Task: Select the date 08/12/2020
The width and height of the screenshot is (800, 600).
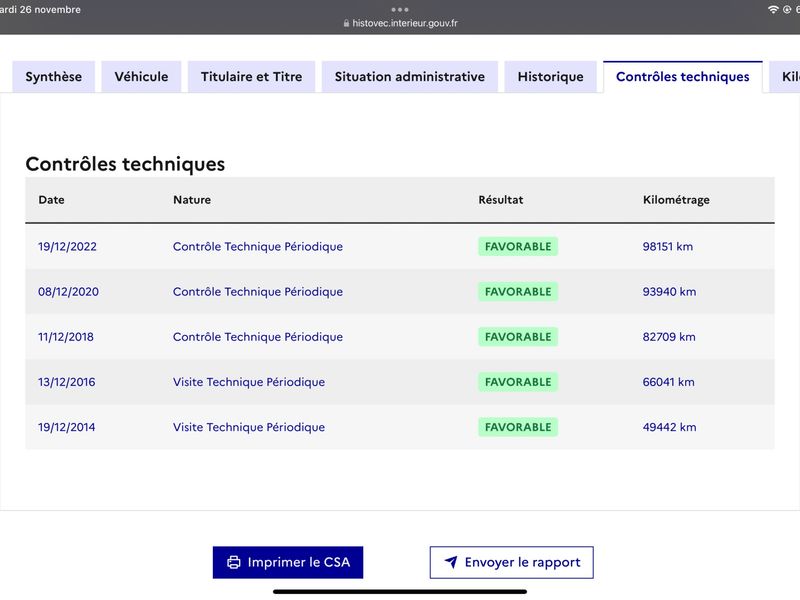Action: pyautogui.click(x=68, y=292)
